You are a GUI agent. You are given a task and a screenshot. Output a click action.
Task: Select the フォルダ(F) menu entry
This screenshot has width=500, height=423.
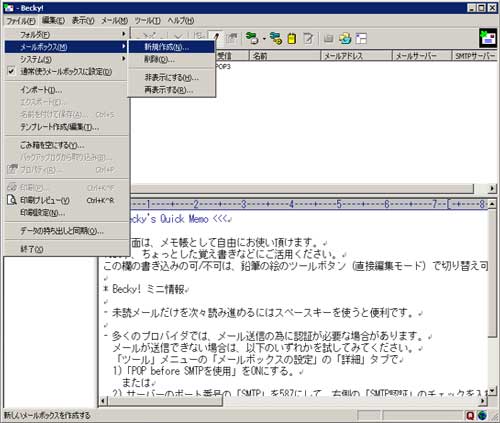[x=67, y=34]
